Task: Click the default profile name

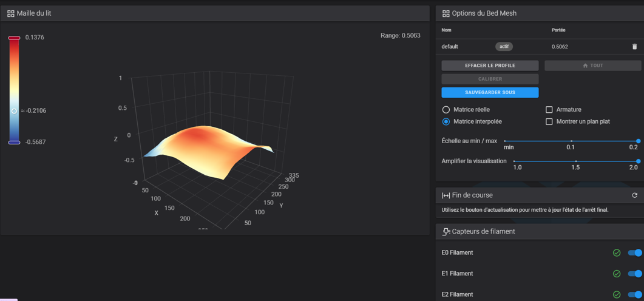Action: click(x=450, y=47)
